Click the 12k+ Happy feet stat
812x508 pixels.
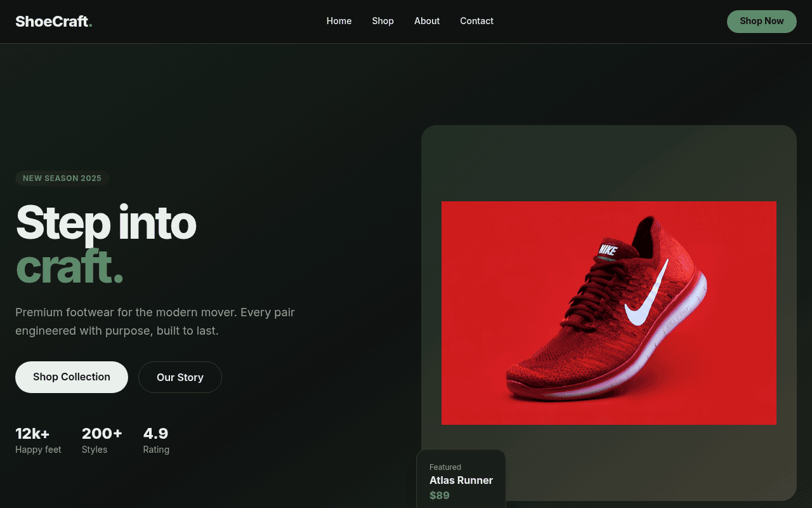[38, 441]
